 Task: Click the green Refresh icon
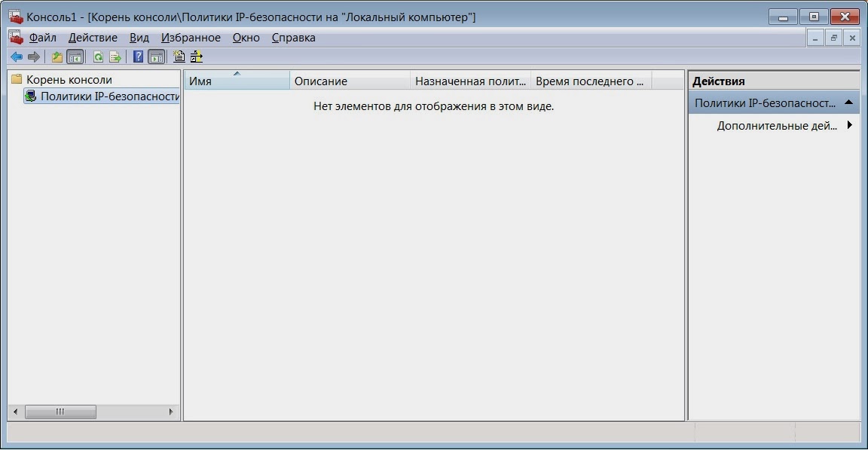coord(98,57)
